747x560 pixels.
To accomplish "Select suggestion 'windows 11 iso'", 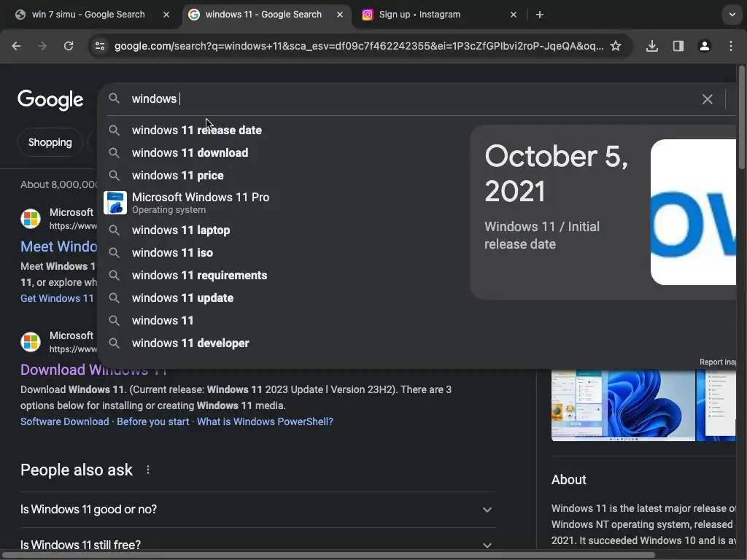I will 172,253.
